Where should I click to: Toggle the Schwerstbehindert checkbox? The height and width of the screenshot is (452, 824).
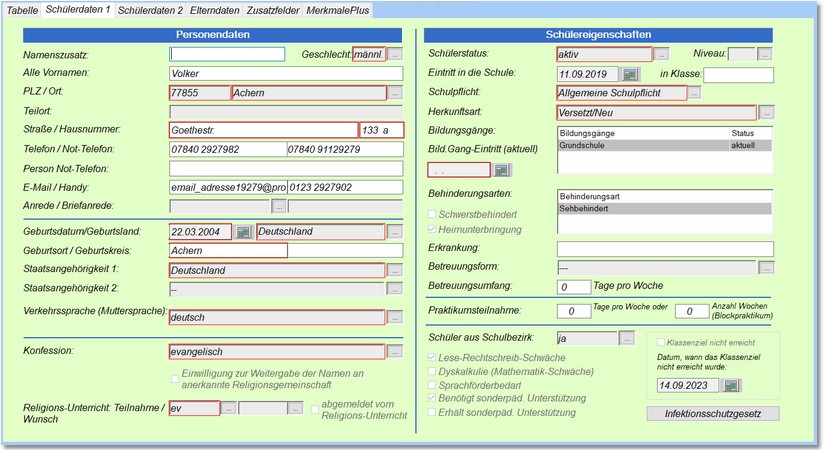pos(433,215)
